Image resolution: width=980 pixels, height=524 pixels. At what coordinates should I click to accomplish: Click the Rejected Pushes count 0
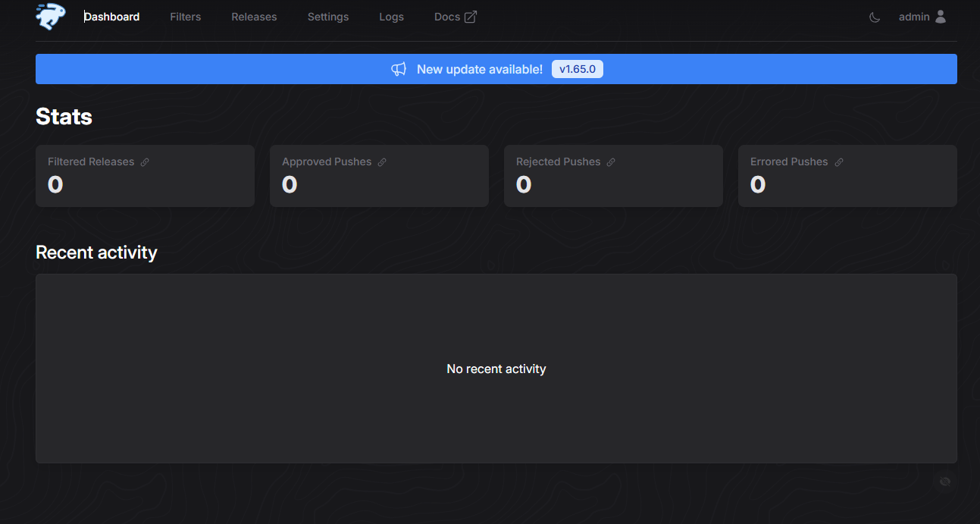pos(524,184)
